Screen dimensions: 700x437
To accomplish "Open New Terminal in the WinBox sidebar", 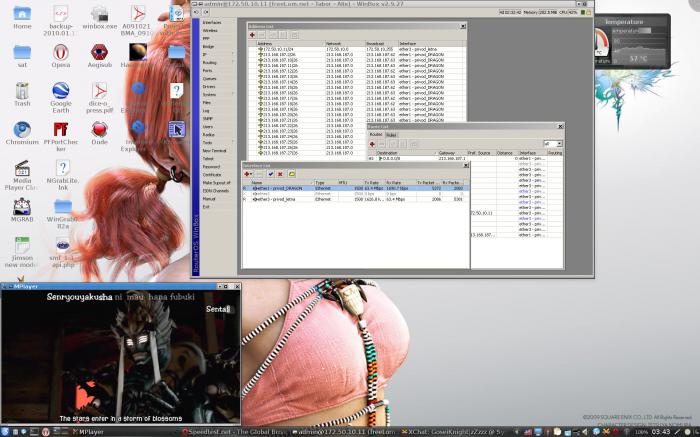I will pos(215,150).
